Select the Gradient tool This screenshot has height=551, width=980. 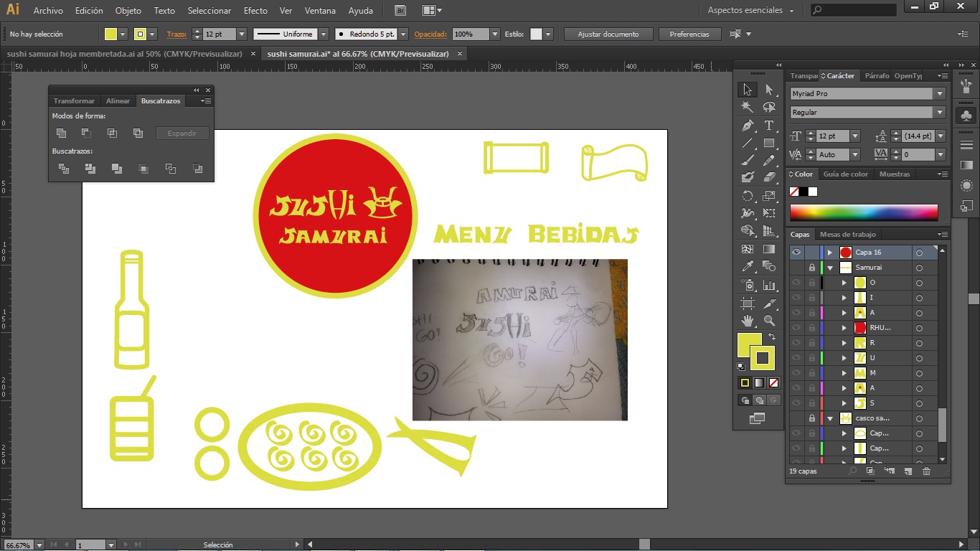(769, 249)
